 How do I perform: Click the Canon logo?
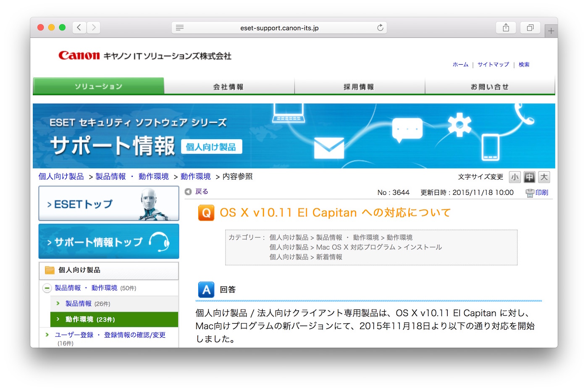pos(79,55)
